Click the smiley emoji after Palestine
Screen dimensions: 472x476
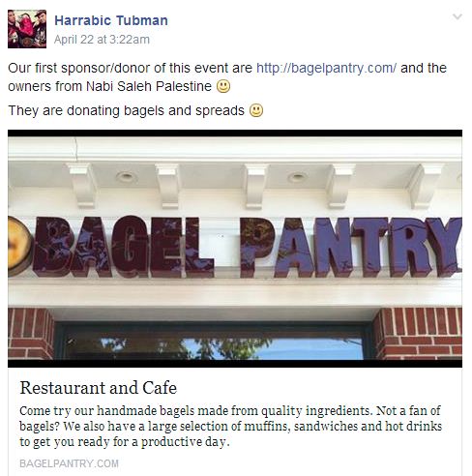(223, 86)
